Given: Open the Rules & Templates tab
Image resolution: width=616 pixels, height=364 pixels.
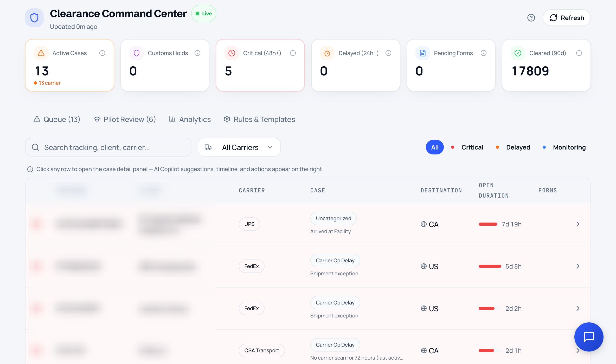Looking at the screenshot, I should (259, 119).
